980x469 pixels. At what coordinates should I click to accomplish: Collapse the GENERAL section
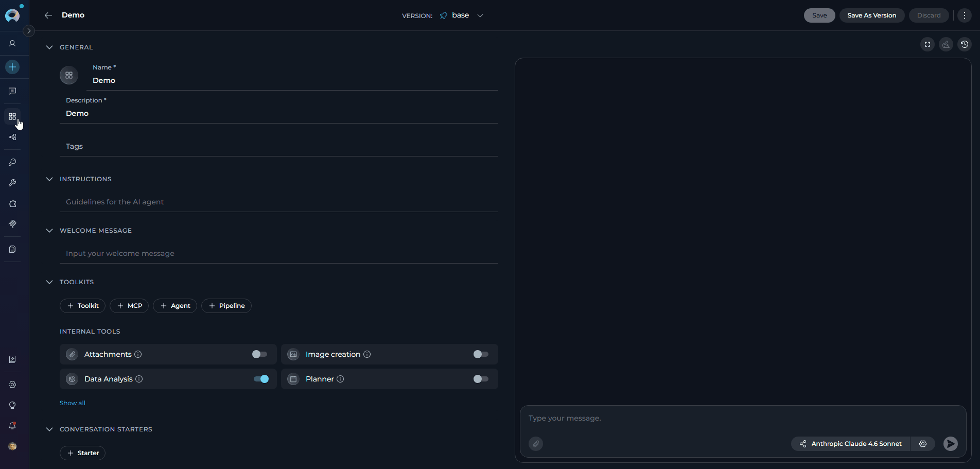point(49,47)
